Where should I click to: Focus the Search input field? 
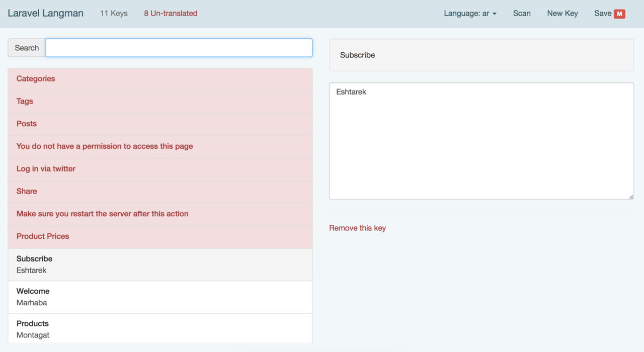[179, 48]
